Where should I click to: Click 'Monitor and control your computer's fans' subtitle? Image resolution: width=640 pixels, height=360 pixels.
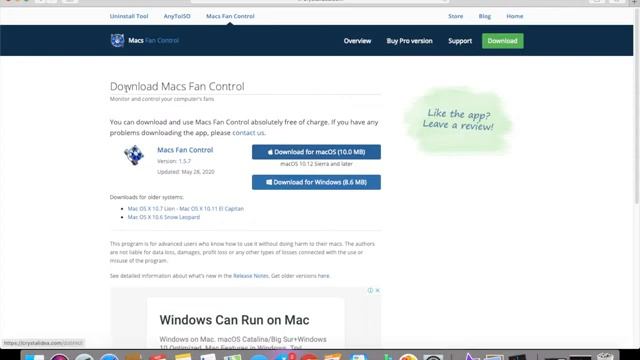(x=162, y=99)
